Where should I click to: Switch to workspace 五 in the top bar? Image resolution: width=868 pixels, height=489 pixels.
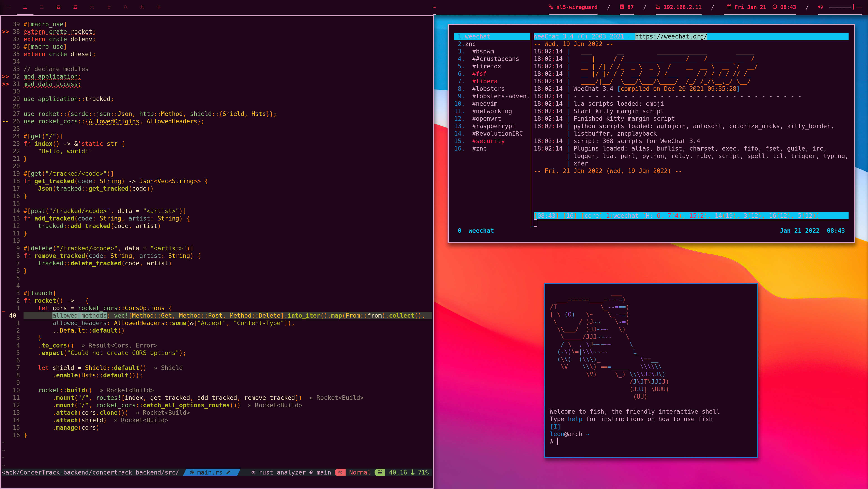pos(75,7)
